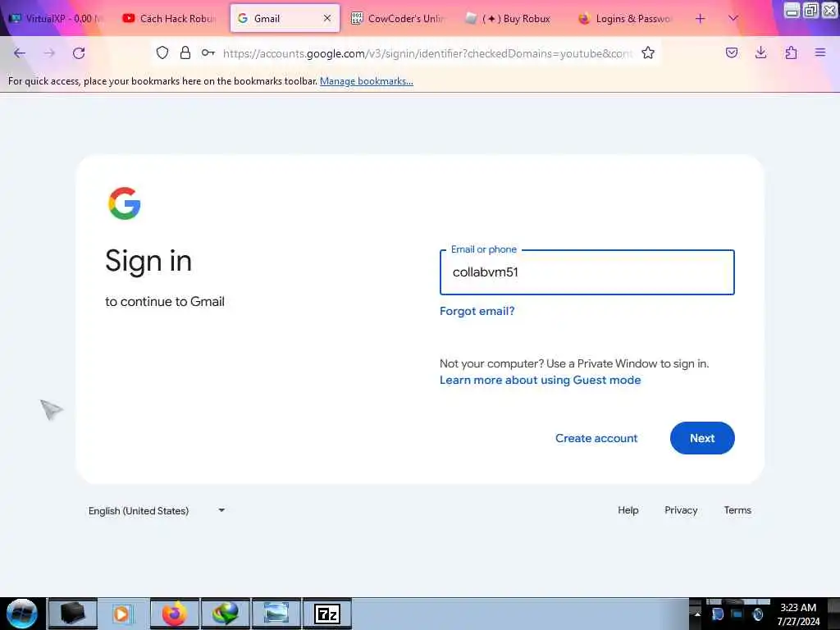Open the Terms link
This screenshot has height=630, width=840.
point(737,510)
